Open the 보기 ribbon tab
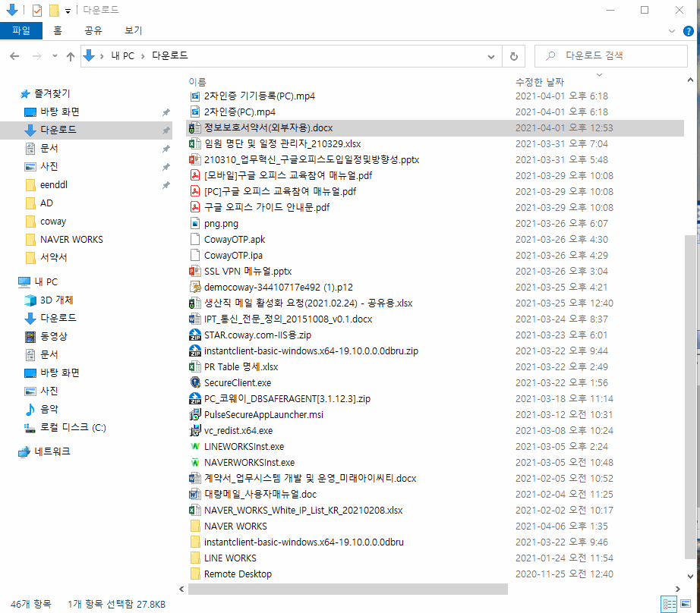This screenshot has height=613, width=700. 133,30
